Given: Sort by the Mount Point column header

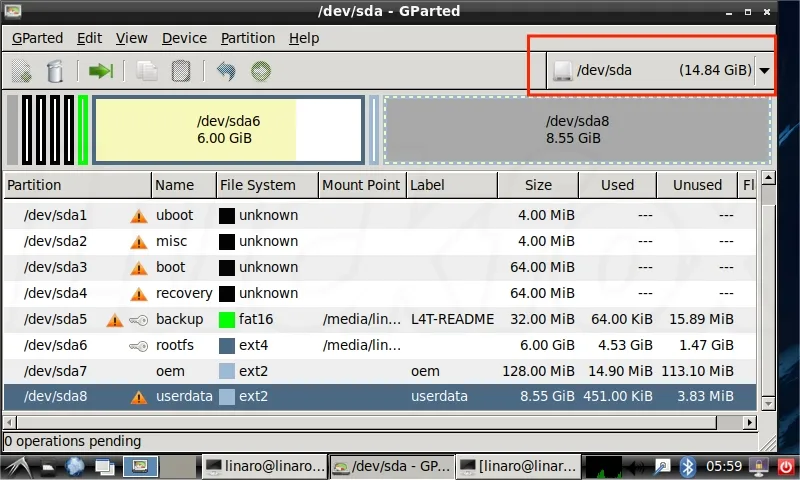Looking at the screenshot, I should pyautogui.click(x=362, y=185).
